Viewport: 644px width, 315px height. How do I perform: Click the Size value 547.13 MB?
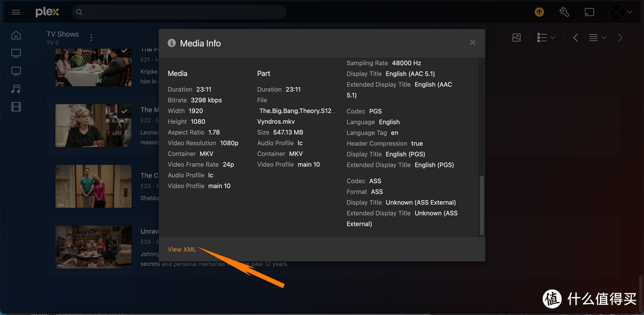click(x=288, y=132)
